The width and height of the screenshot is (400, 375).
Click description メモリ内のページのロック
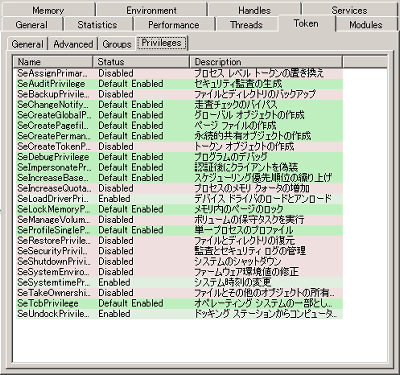239,209
